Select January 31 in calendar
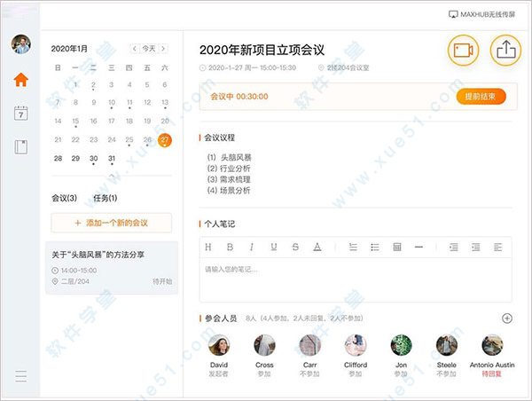Viewport: 532px width, 401px height. (x=112, y=159)
